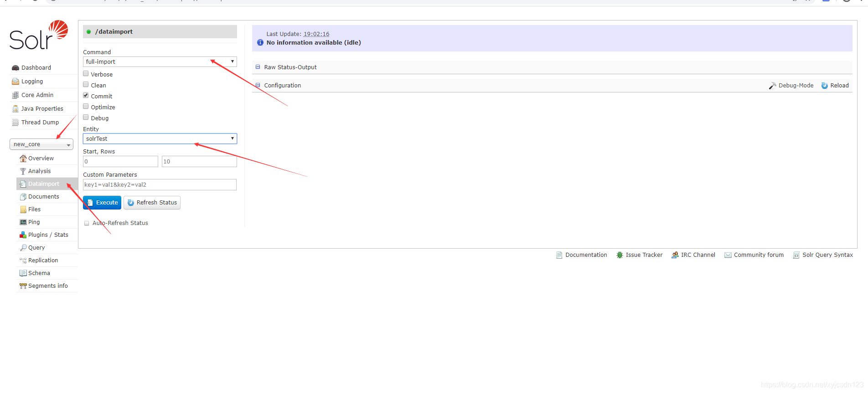868x393 pixels.
Task: Click the Schema book icon
Action: pyautogui.click(x=23, y=273)
